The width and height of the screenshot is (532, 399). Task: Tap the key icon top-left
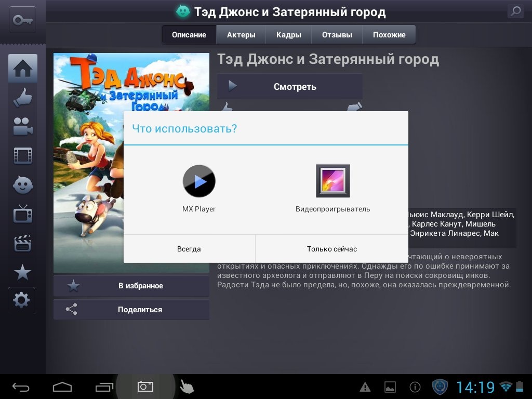(x=22, y=20)
